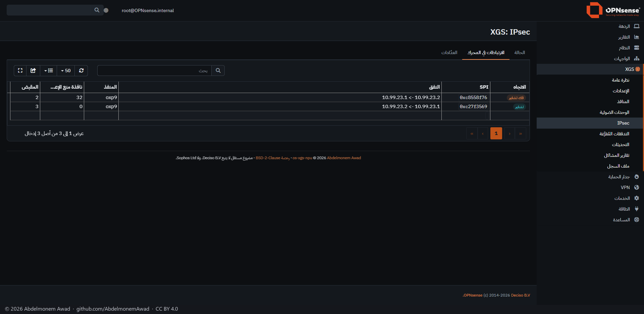Click the os-xgs-npu footer link
644x314 pixels.
pyautogui.click(x=302, y=158)
